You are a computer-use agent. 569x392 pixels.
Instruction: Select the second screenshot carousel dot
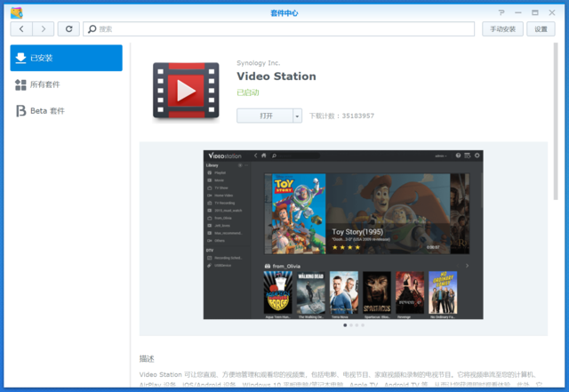coord(351,325)
